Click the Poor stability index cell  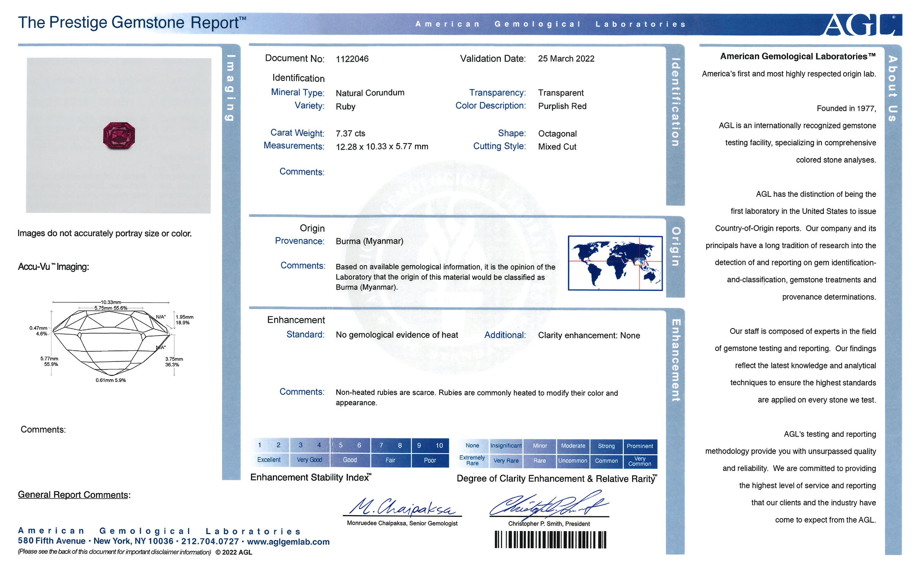coord(430,460)
